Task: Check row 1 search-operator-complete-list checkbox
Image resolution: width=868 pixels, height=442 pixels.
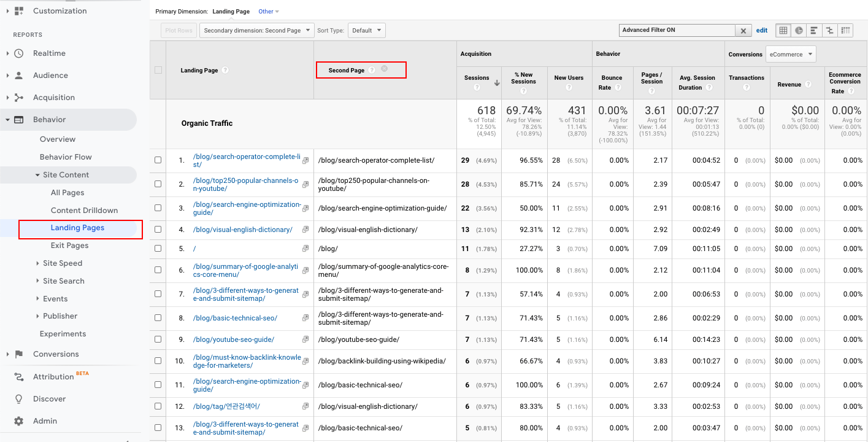Action: 158,160
